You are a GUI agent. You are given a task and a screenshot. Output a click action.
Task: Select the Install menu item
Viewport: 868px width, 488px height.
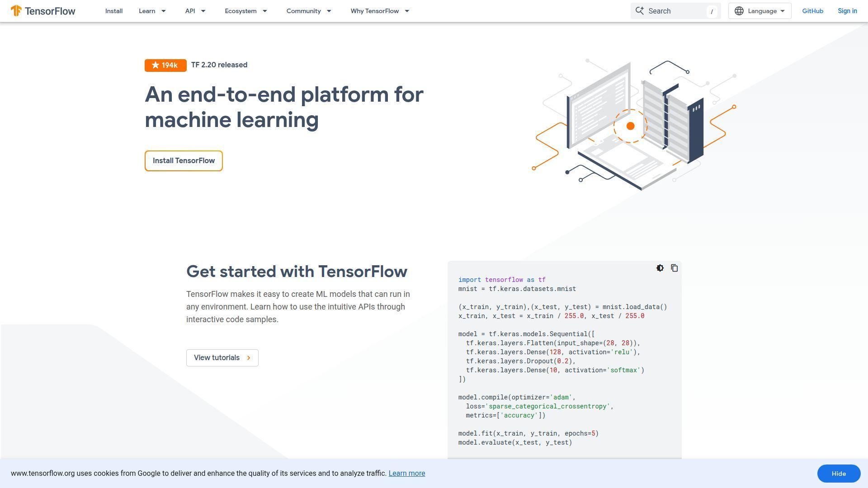coord(113,11)
